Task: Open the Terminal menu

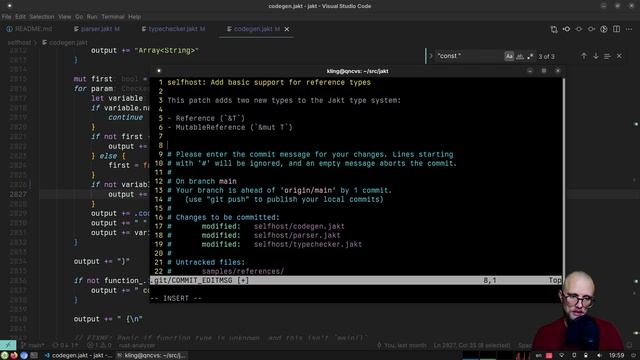Action: point(113,17)
